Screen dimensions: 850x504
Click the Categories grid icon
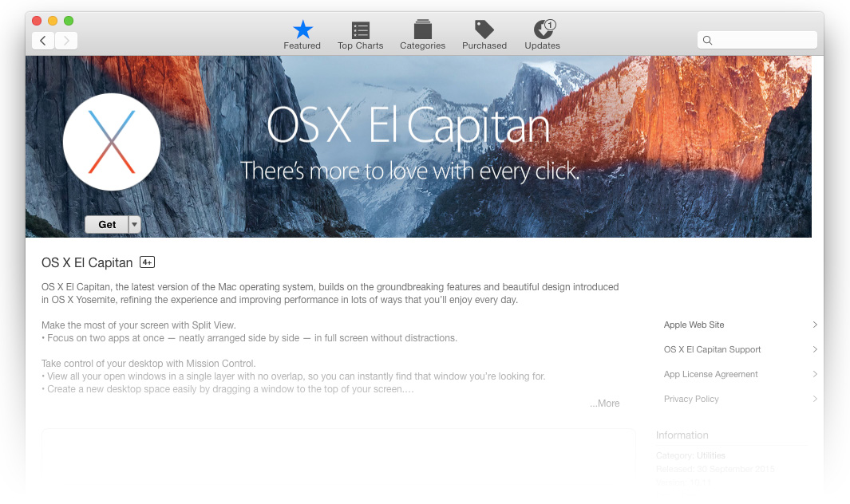pyautogui.click(x=422, y=29)
